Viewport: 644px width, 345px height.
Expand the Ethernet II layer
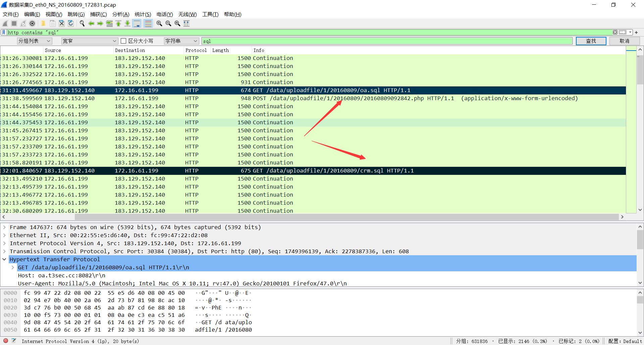tap(4, 235)
